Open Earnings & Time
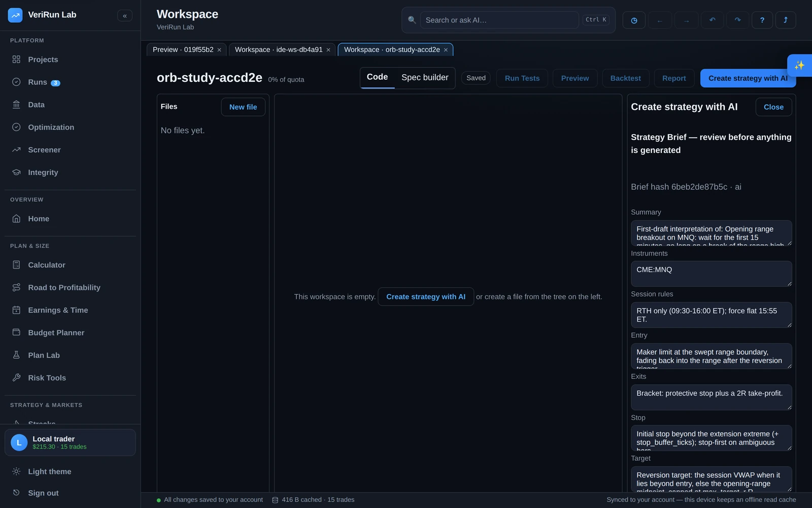The width and height of the screenshot is (812, 508). [70, 310]
